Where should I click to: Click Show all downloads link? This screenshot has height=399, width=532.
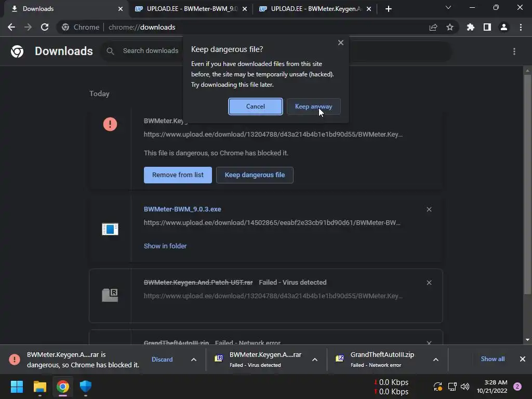click(x=493, y=359)
